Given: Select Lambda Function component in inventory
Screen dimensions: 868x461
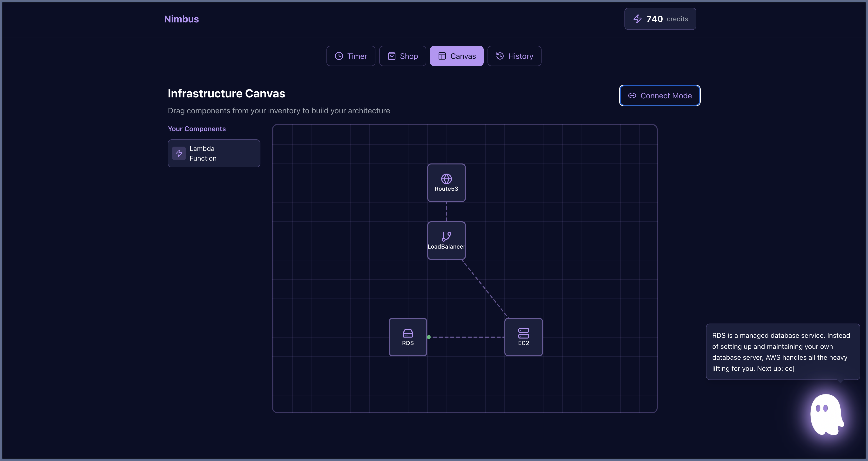Looking at the screenshot, I should (214, 153).
